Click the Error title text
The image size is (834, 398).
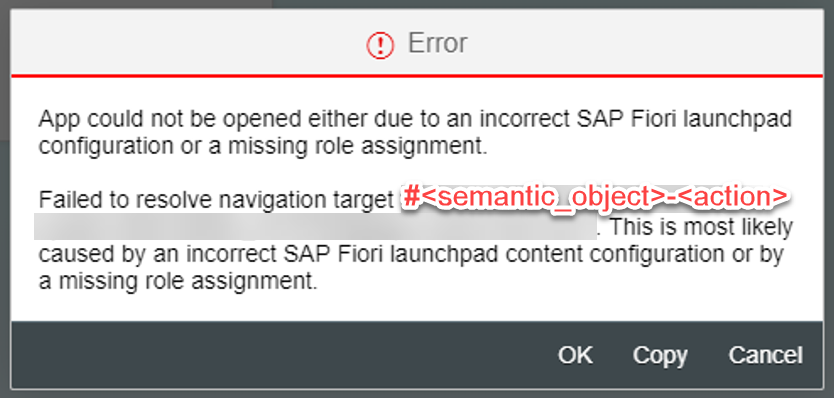(x=437, y=43)
